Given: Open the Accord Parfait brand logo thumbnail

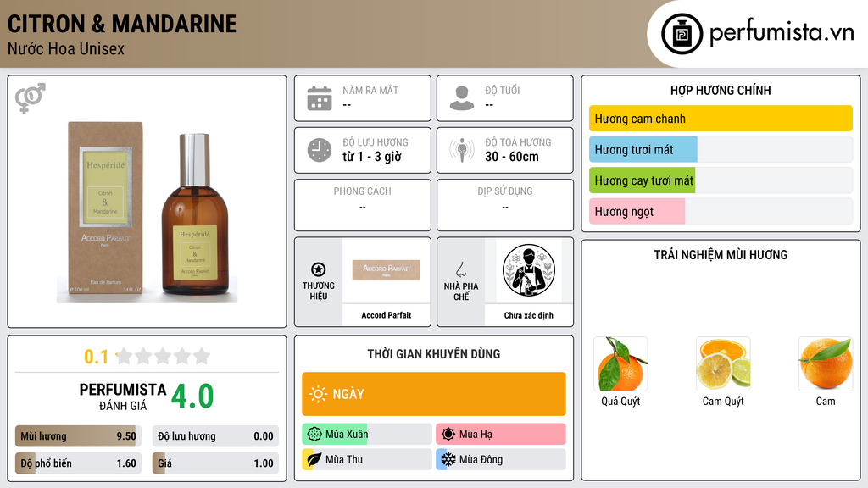Looking at the screenshot, I should tap(387, 270).
